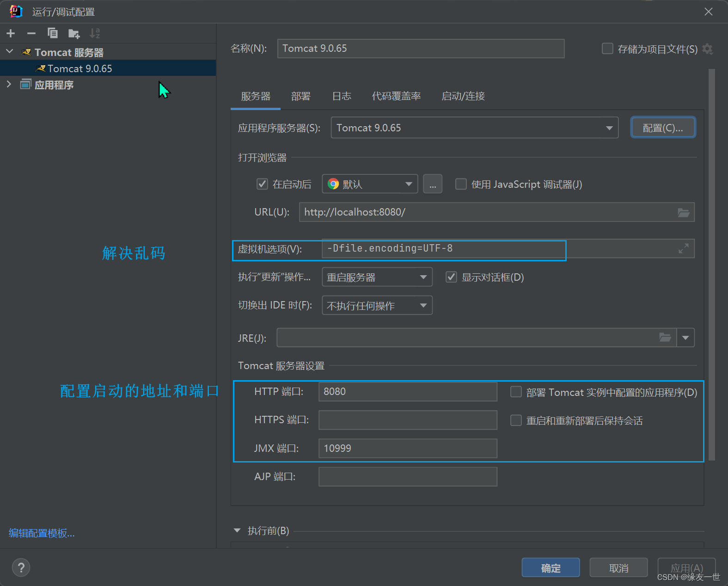Viewport: 728px width, 586px height.
Task: Remove the selected configuration
Action: coord(31,33)
